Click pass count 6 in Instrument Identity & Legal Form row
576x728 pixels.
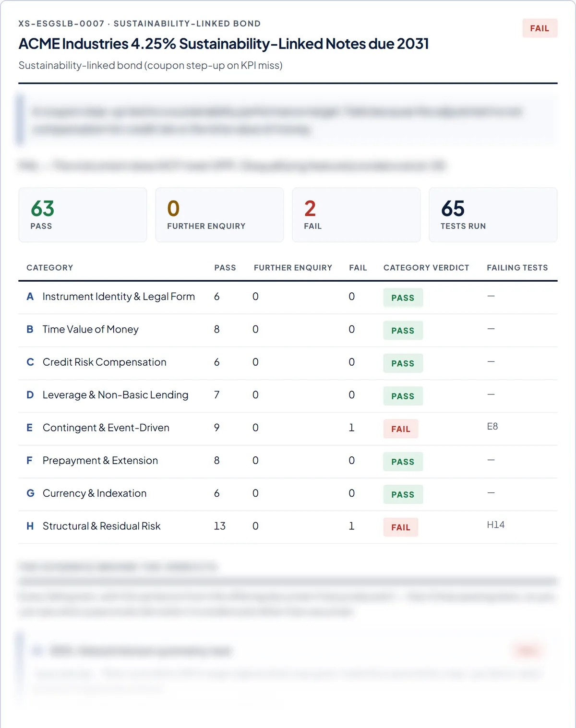217,297
